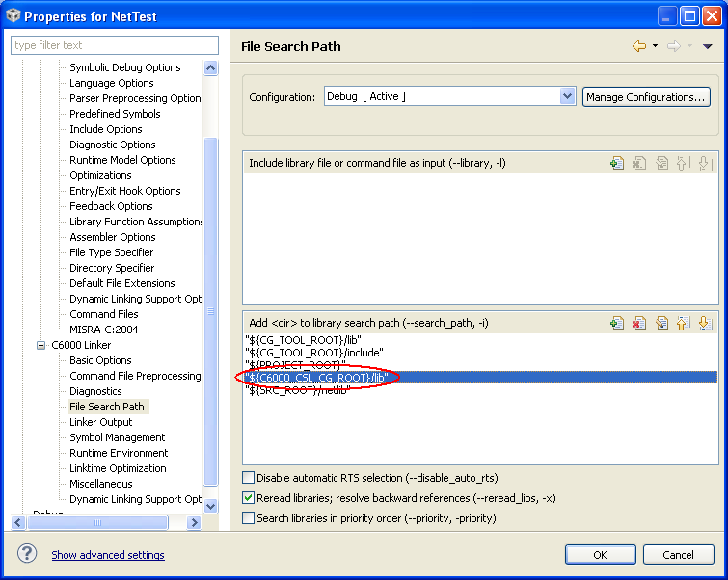728x580 pixels.
Task: Open Runtime Model Options
Action: pos(122,160)
